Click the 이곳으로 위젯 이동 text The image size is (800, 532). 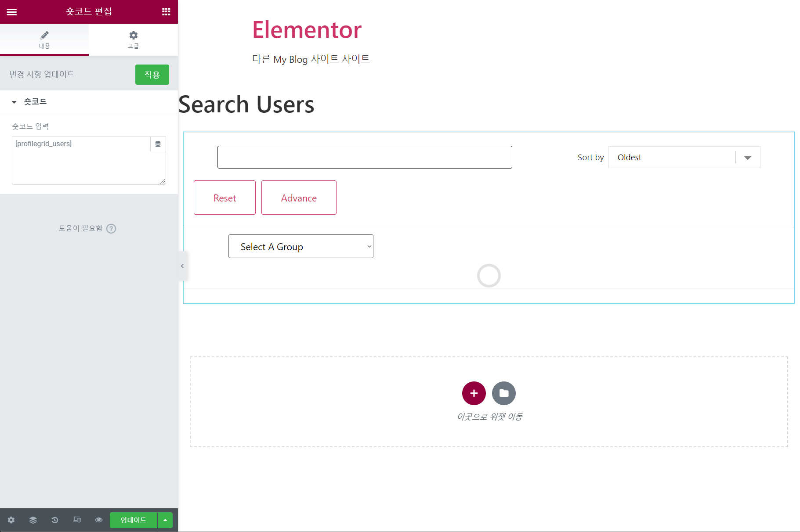[489, 417]
